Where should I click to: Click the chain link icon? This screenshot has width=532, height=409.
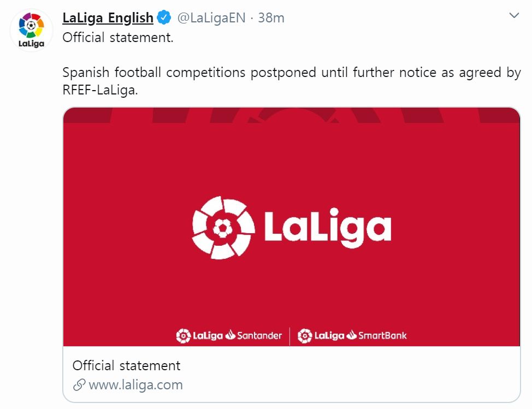(79, 385)
